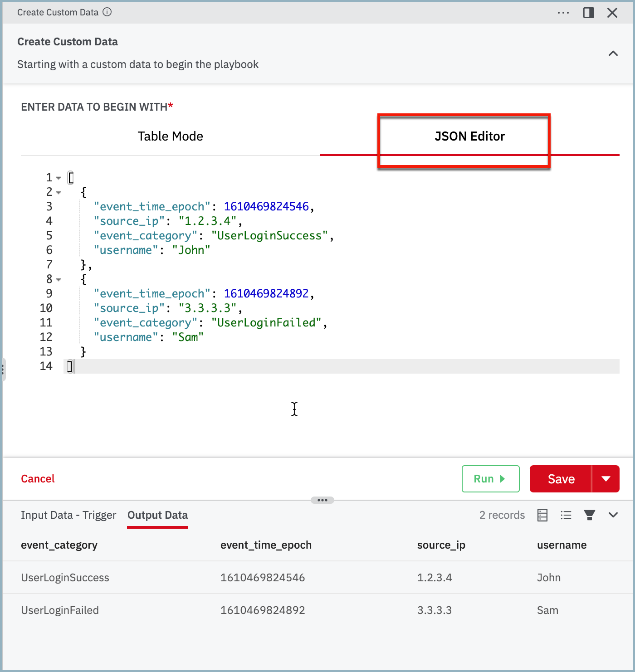Click inside the JSON editor's last line

(x=342, y=366)
